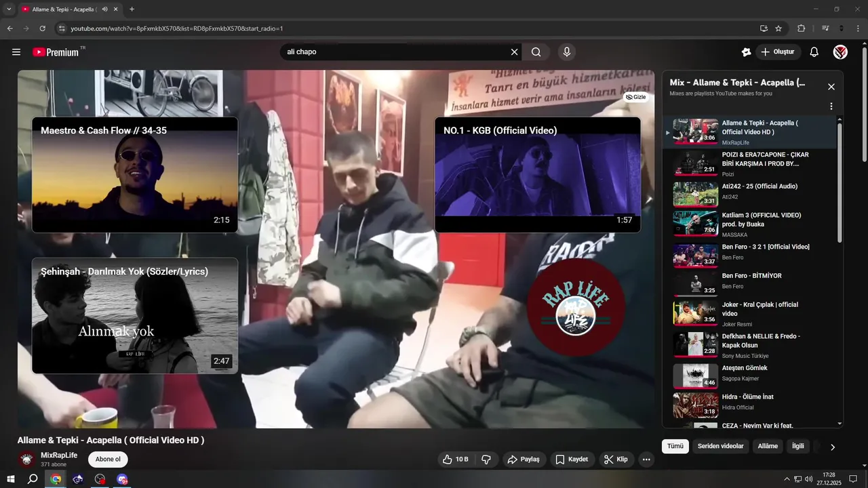Clear the search box text

tap(514, 52)
